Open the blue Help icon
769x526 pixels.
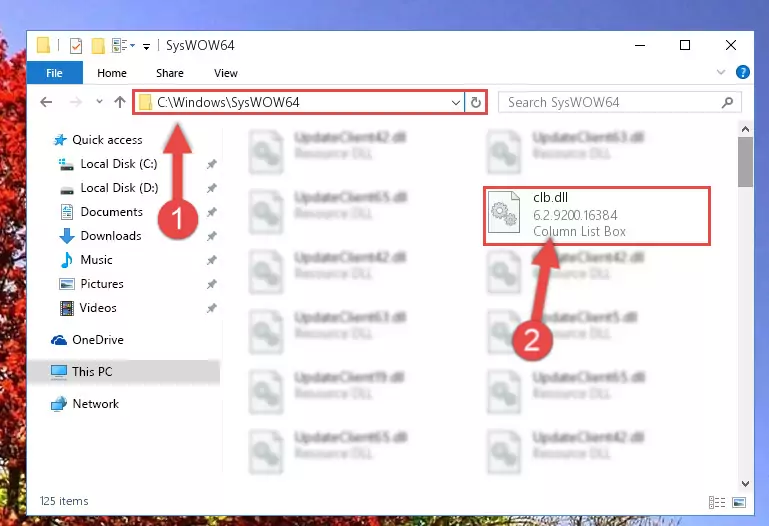[743, 72]
